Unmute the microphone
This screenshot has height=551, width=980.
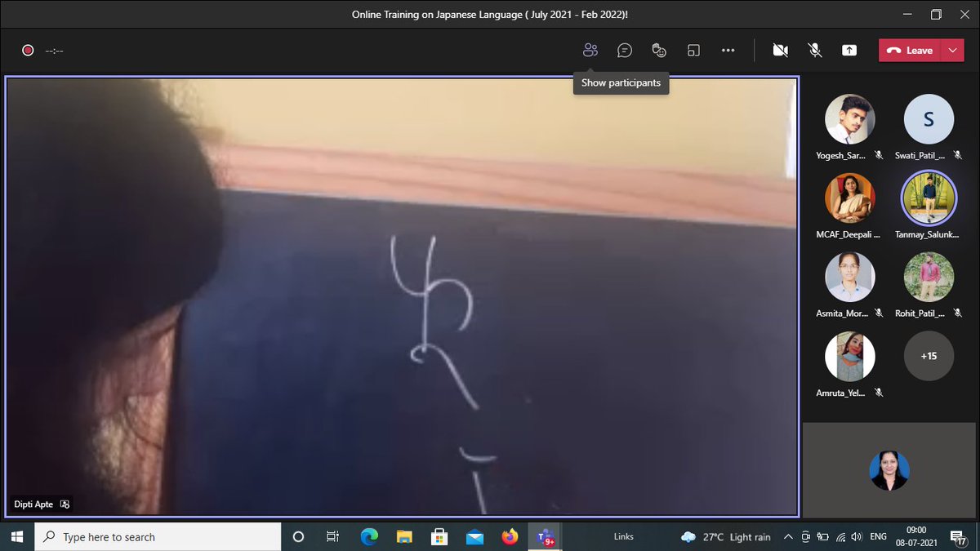[x=815, y=50]
